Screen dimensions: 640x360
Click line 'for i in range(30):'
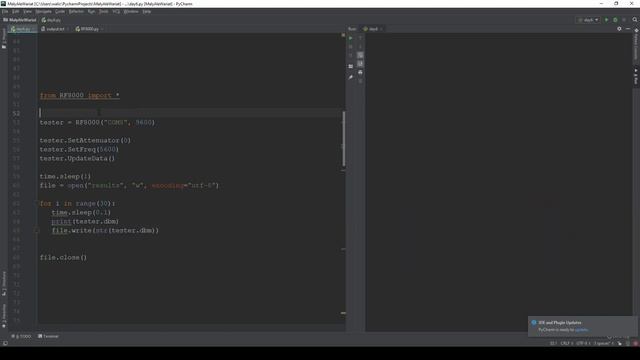(x=77, y=203)
